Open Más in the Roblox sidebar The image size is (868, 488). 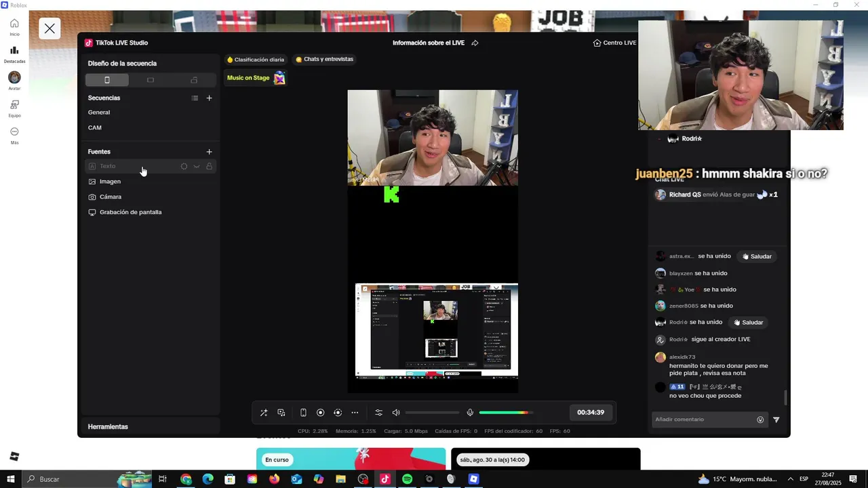[x=14, y=136]
